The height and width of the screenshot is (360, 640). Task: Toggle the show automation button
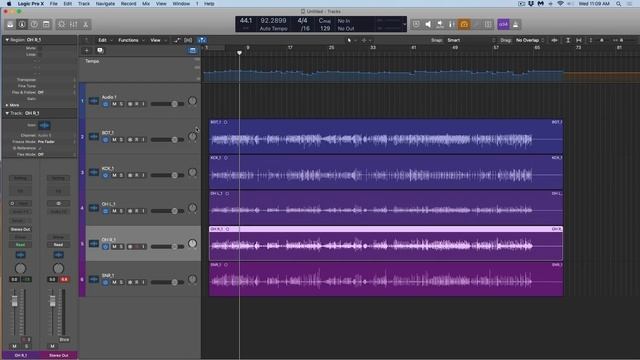176,40
